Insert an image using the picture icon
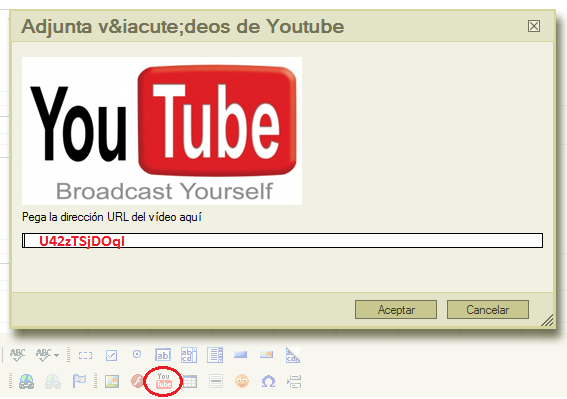Image resolution: width=567 pixels, height=399 pixels. (112, 382)
